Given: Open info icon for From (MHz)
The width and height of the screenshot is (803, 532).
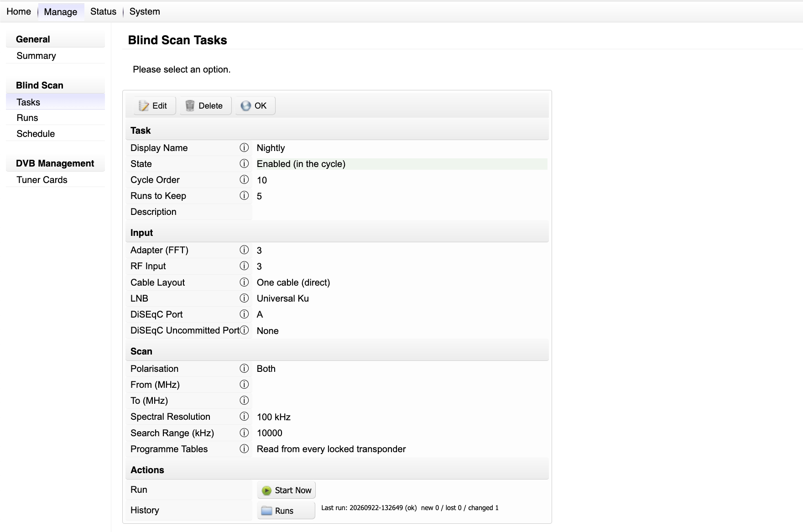Looking at the screenshot, I should 244,384.
